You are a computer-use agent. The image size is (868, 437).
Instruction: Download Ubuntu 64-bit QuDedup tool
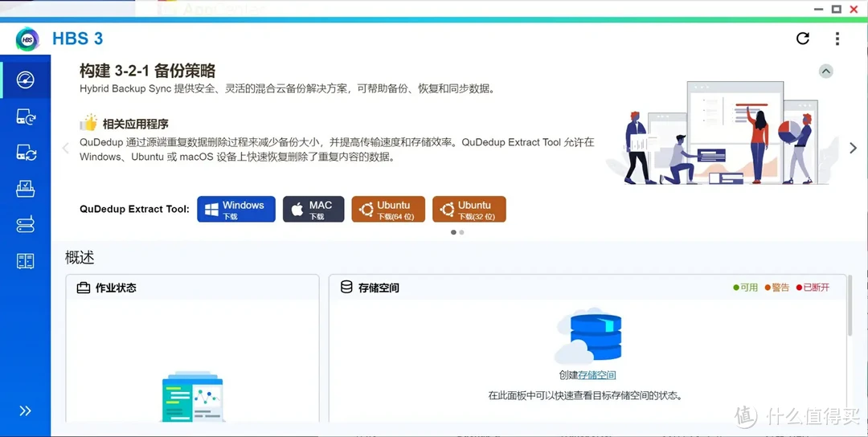(388, 209)
